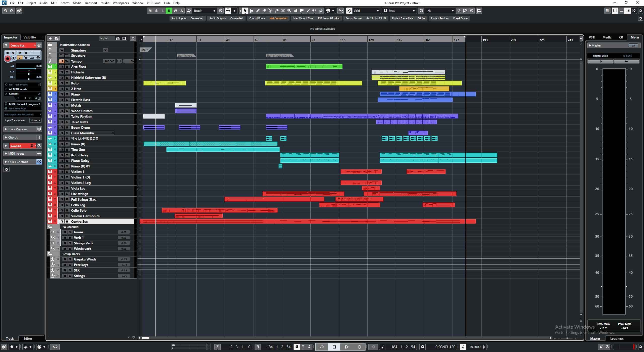
Task: Toggle global Read automation button
Action: 169,11
